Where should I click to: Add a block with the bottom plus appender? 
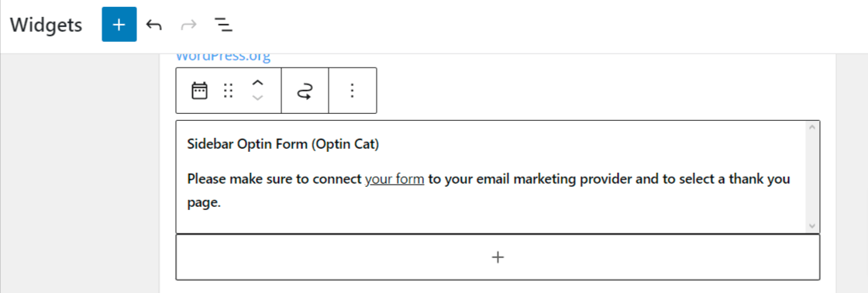pos(498,257)
